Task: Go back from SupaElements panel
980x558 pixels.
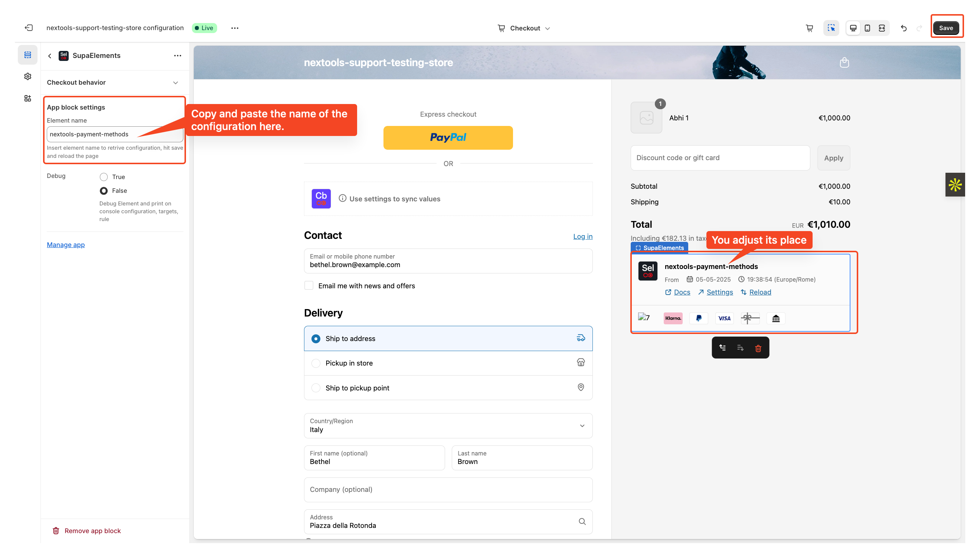Action: [x=50, y=56]
